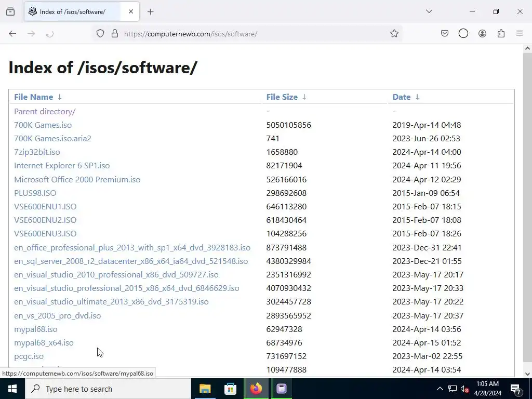Open Firefox View tab list icon
532x399 pixels.
click(x=10, y=11)
